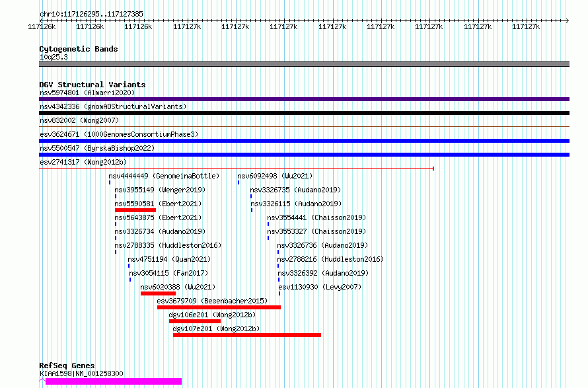
Task: Select nsv3955149 (Wenger2019) variant label
Action: point(160,190)
